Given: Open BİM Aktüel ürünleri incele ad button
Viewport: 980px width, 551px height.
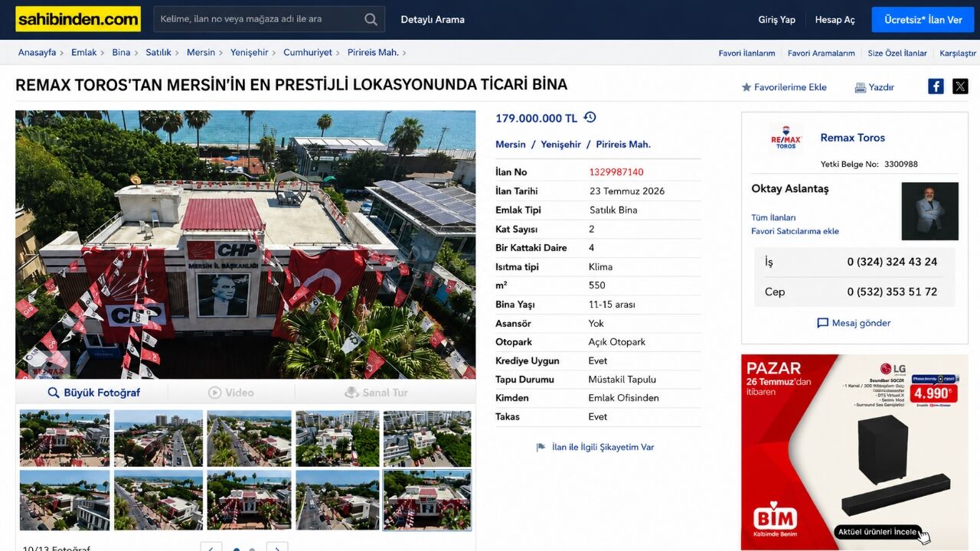Looking at the screenshot, I should point(879,532).
